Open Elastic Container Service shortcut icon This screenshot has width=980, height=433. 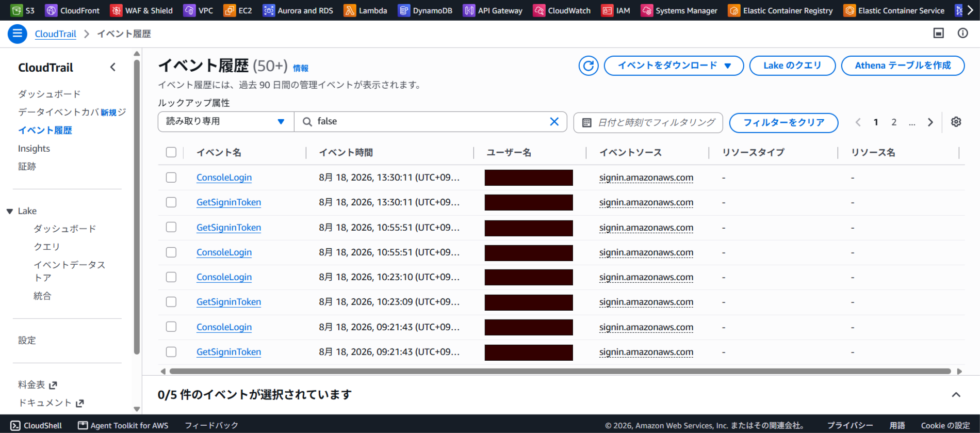click(849, 10)
